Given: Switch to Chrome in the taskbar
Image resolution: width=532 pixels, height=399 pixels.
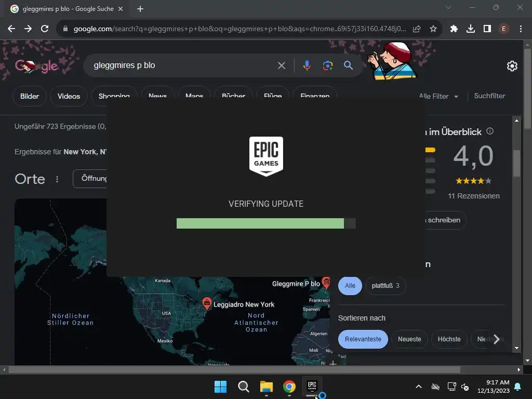Looking at the screenshot, I should pos(289,387).
